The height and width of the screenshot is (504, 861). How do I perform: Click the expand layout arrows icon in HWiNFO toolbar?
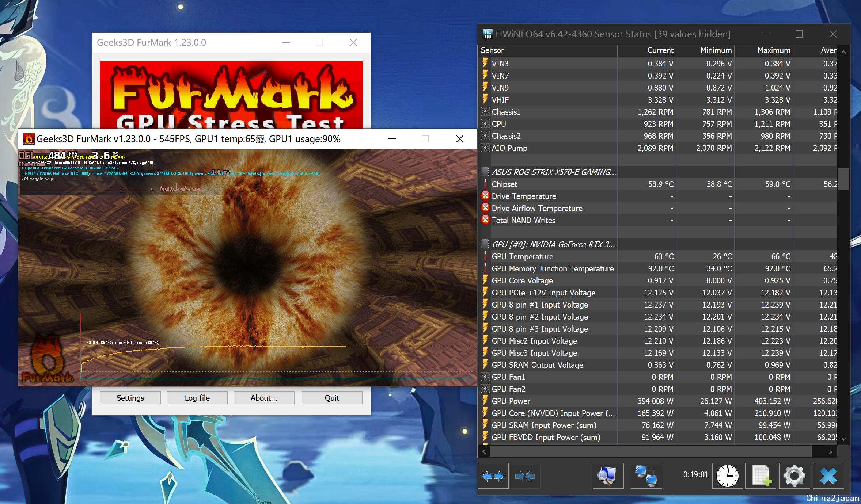pyautogui.click(x=493, y=476)
